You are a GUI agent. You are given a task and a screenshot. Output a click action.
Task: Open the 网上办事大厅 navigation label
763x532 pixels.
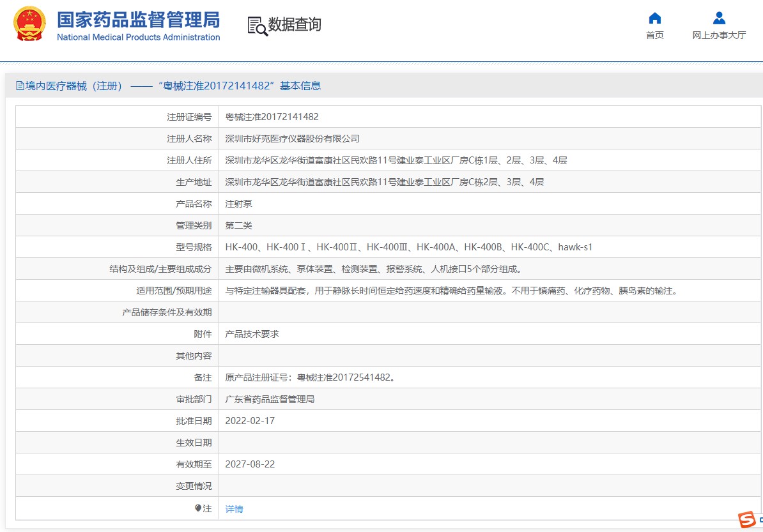719,35
